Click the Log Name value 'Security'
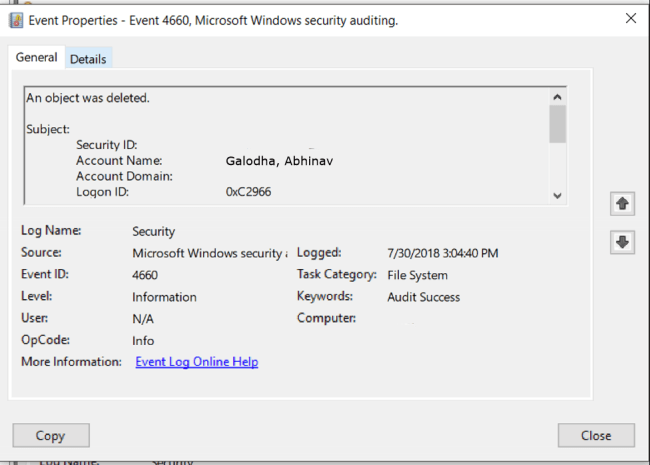The height and width of the screenshot is (465, 650). pyautogui.click(x=153, y=231)
